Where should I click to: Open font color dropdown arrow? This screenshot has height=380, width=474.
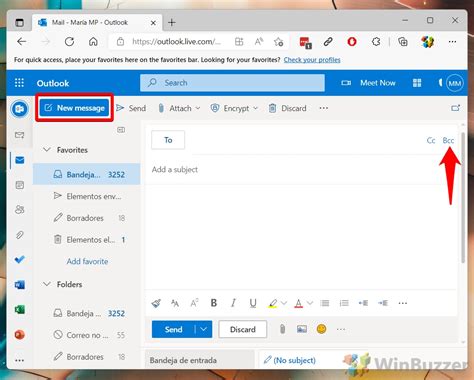click(310, 303)
